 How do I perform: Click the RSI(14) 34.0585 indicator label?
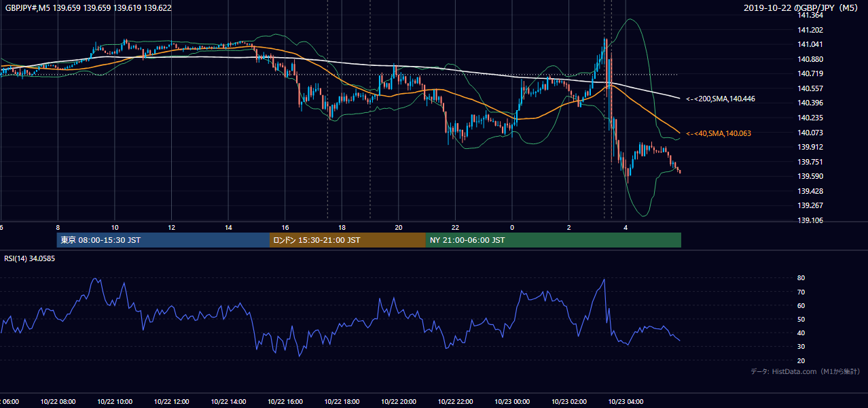point(30,258)
